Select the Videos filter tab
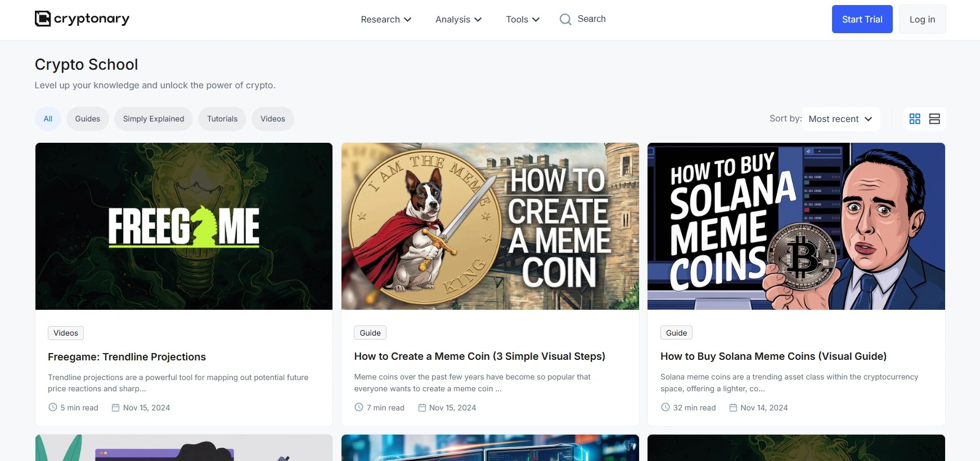The height and width of the screenshot is (461, 980). pos(273,119)
